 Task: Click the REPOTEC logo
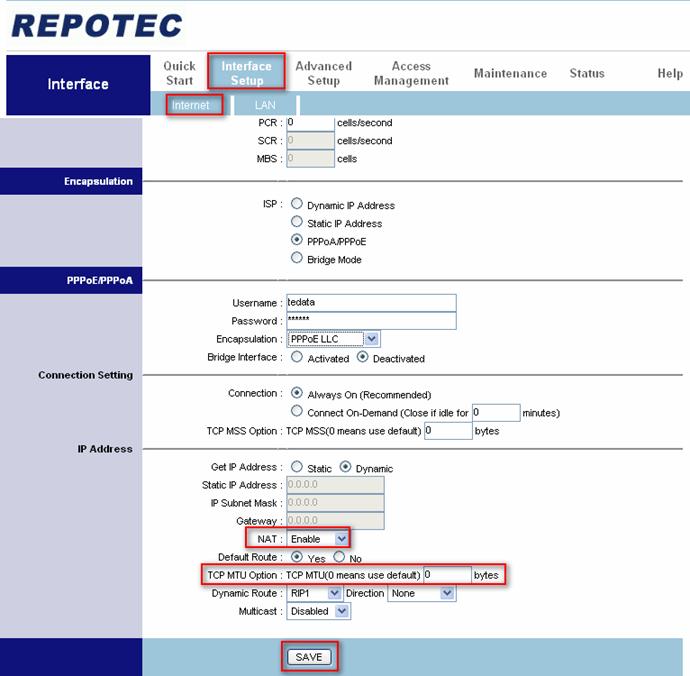[97, 26]
